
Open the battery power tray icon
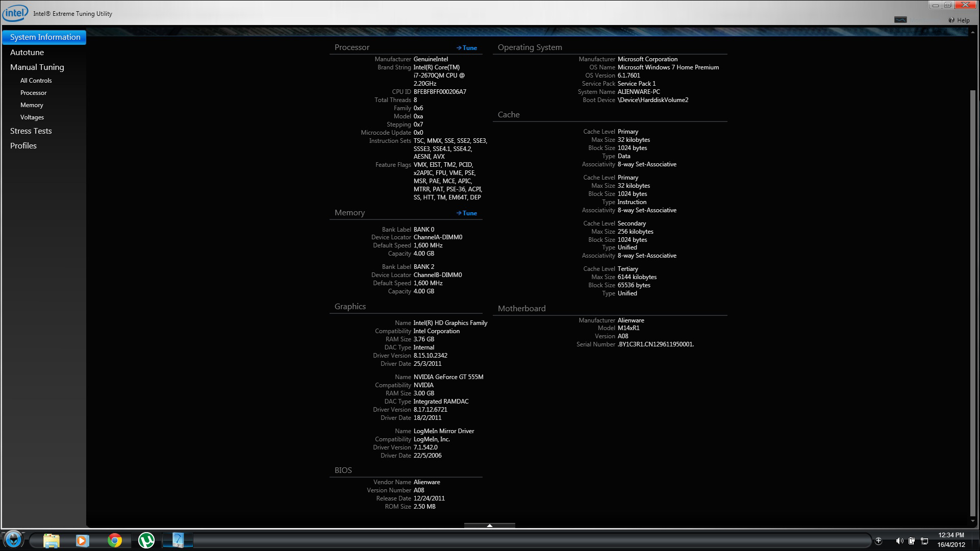tap(912, 541)
